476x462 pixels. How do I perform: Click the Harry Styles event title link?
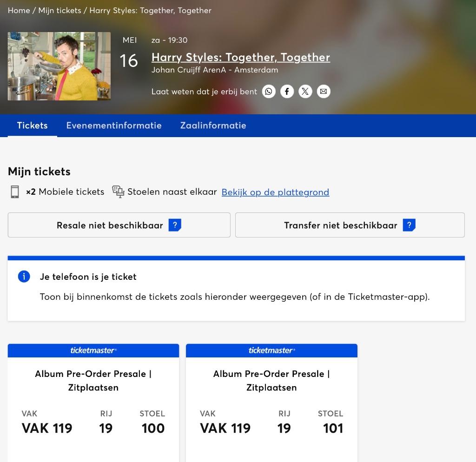[x=241, y=57]
